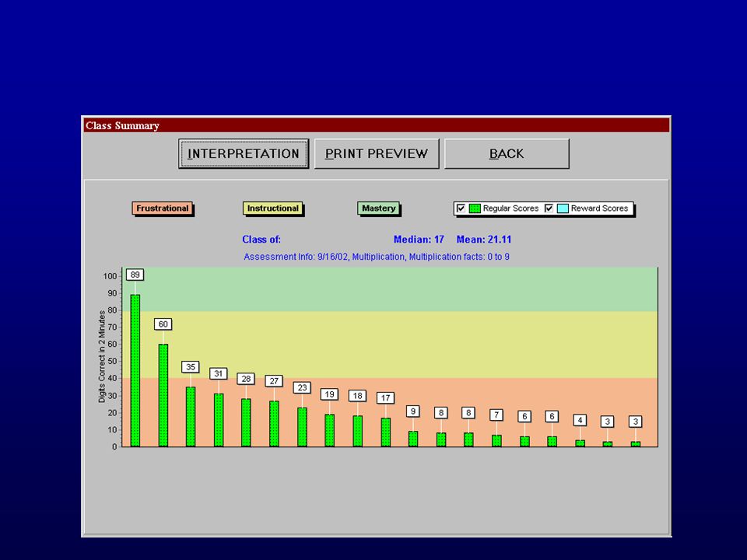The height and width of the screenshot is (560, 747).
Task: Select the score label 4
Action: (x=580, y=420)
